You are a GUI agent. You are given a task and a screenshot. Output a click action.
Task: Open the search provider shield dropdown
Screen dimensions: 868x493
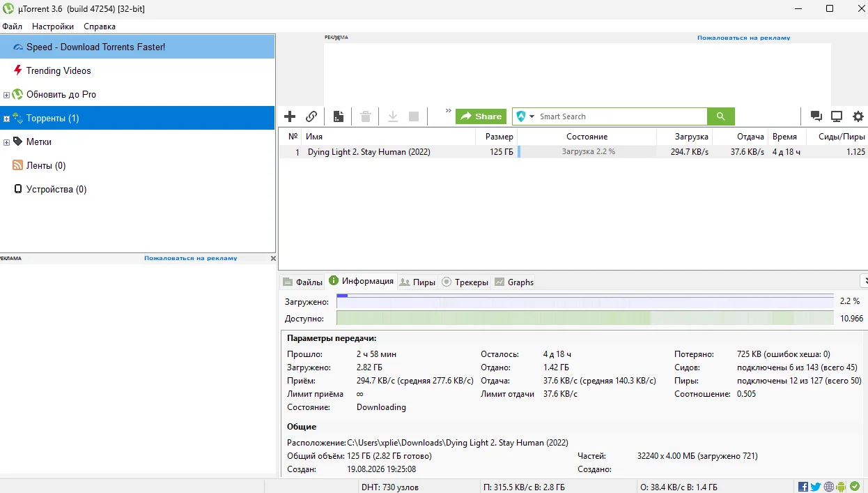(x=525, y=116)
